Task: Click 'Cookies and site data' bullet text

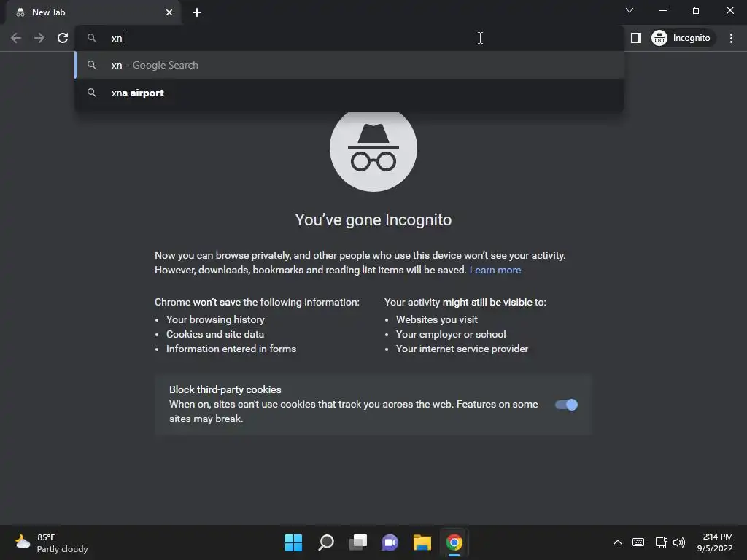Action: pos(215,334)
